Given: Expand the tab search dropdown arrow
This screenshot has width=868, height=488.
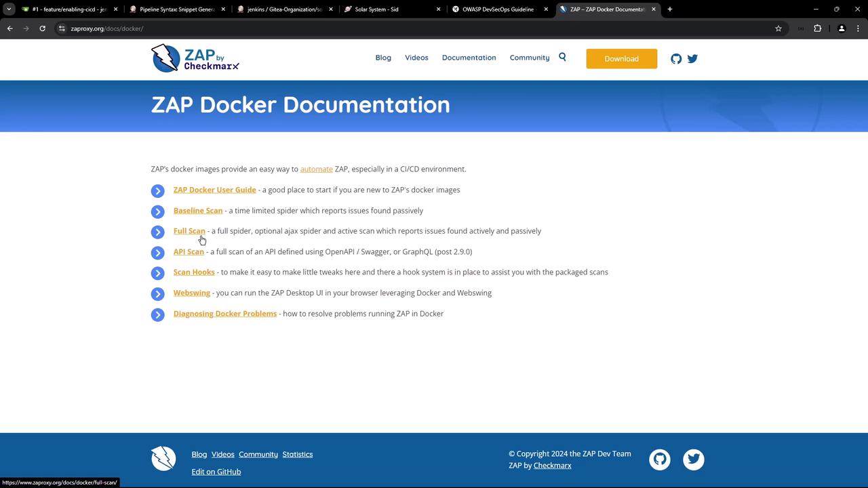Looking at the screenshot, I should (x=9, y=9).
